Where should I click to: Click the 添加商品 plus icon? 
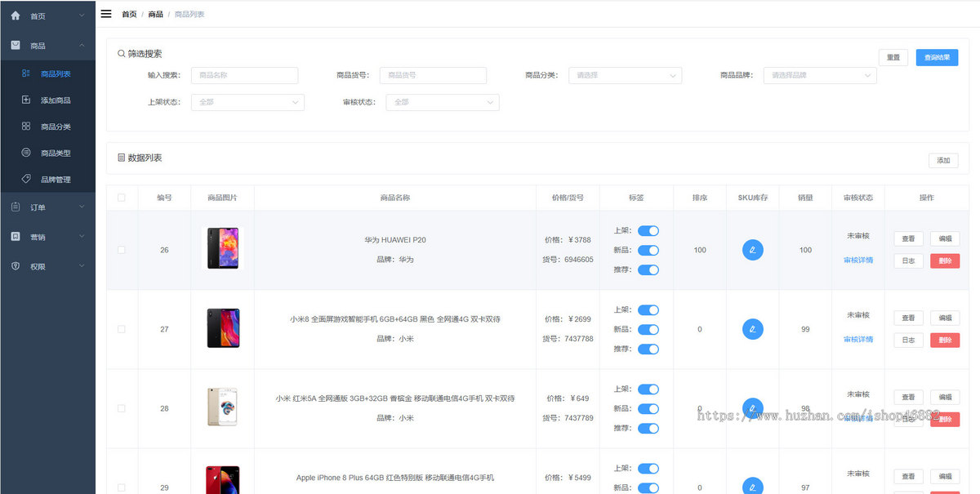coord(26,100)
